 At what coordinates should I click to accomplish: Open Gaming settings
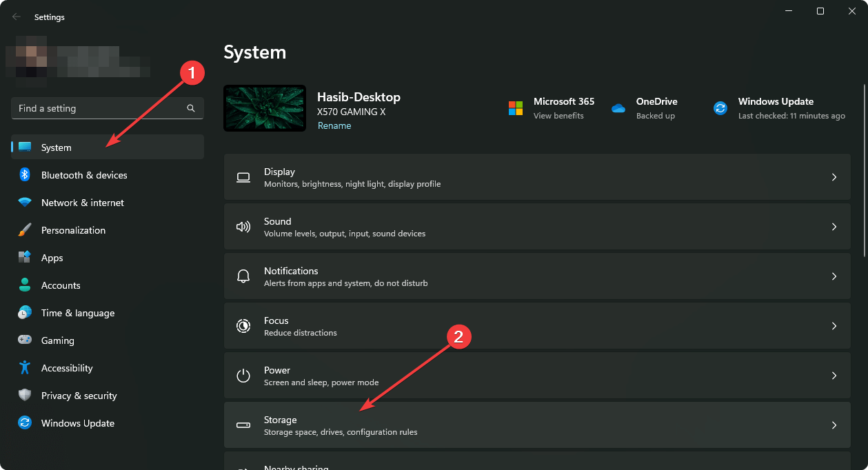coord(108,340)
